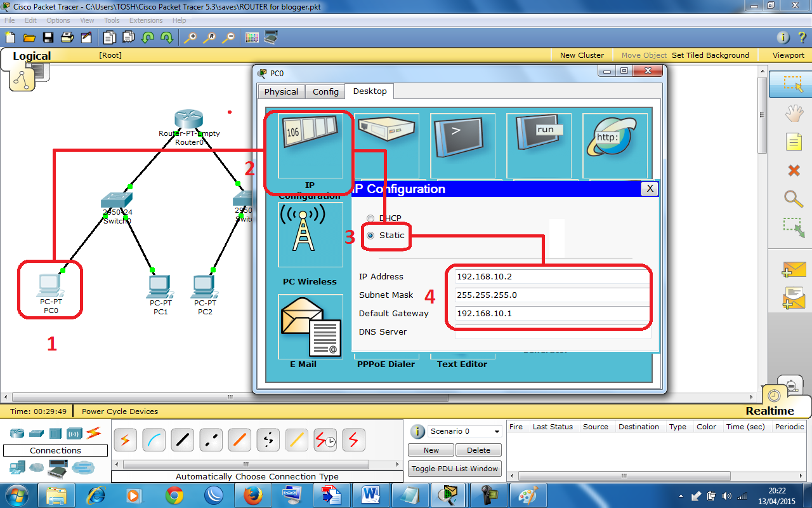Click Set Tiled Background
This screenshot has width=812, height=508.
click(710, 55)
